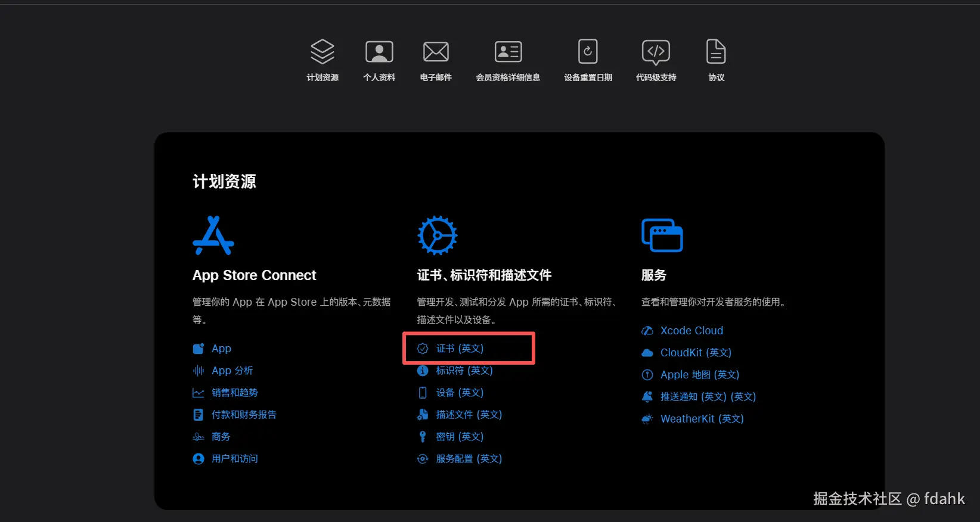
Task: Click the compass icon beside Apple 地图
Action: click(647, 375)
